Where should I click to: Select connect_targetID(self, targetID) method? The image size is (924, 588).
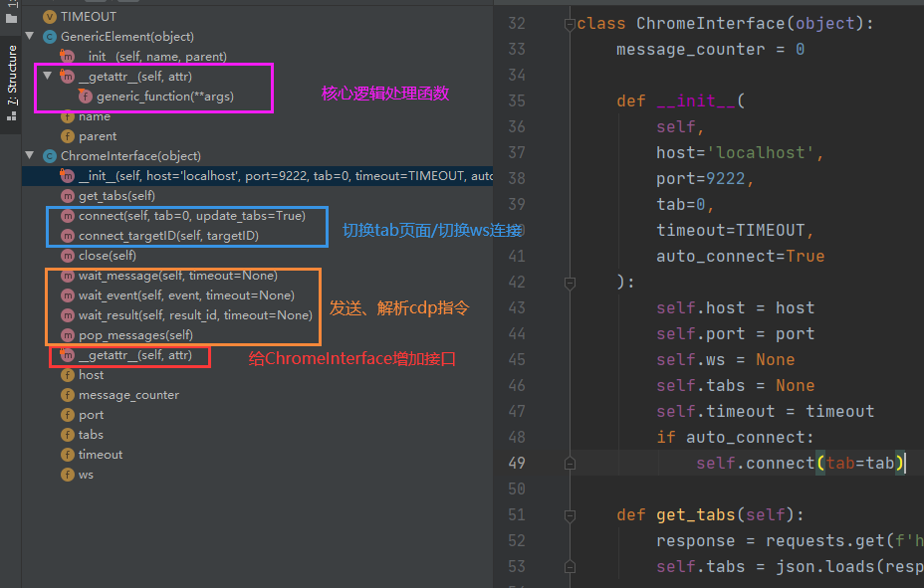(168, 236)
